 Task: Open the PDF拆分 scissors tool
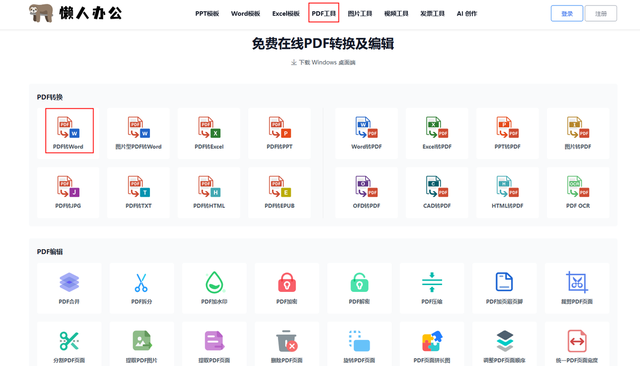(142, 288)
